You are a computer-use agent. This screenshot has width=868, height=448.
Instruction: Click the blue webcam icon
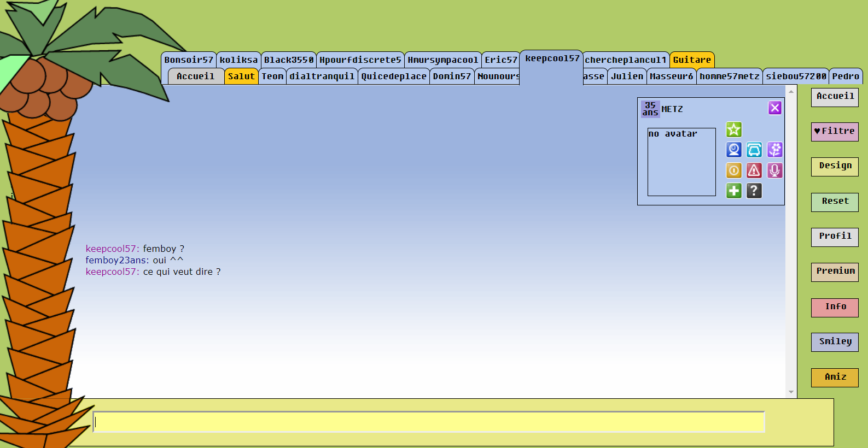click(x=733, y=150)
